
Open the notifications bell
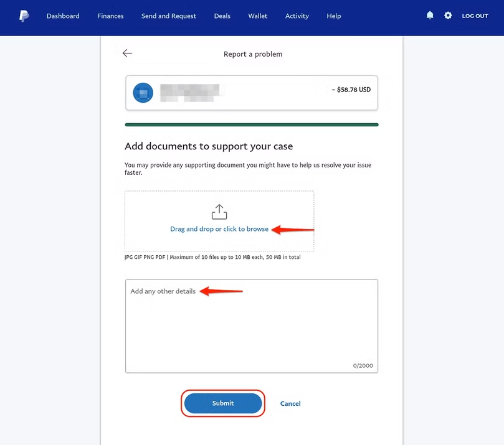[x=430, y=16]
